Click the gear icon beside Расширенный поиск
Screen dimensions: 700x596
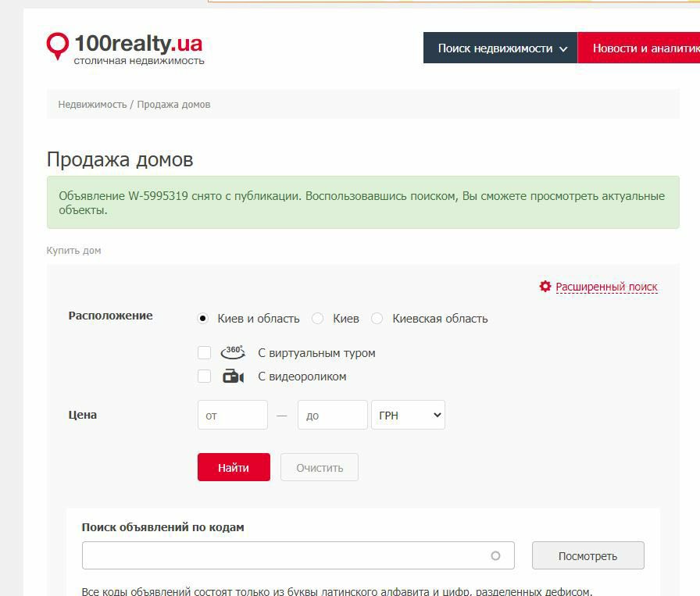[545, 287]
